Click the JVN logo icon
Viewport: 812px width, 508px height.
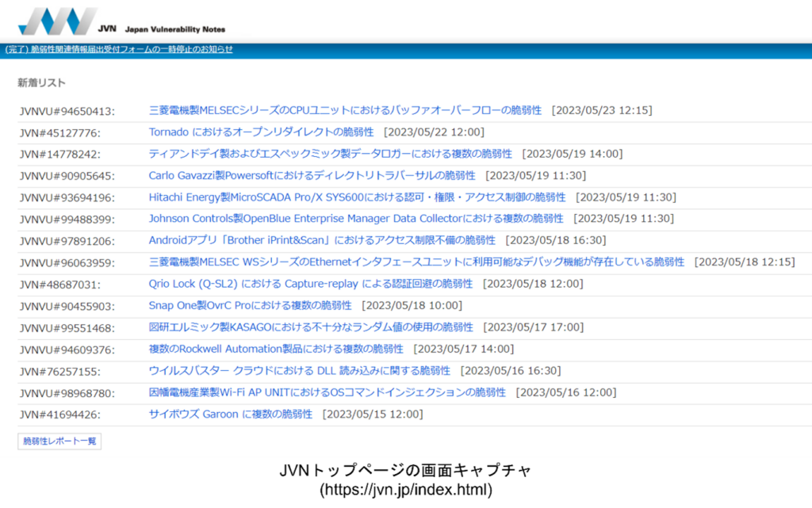click(x=57, y=21)
